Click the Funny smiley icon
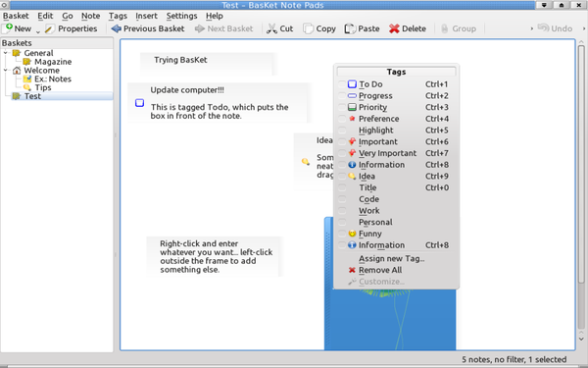 point(352,234)
